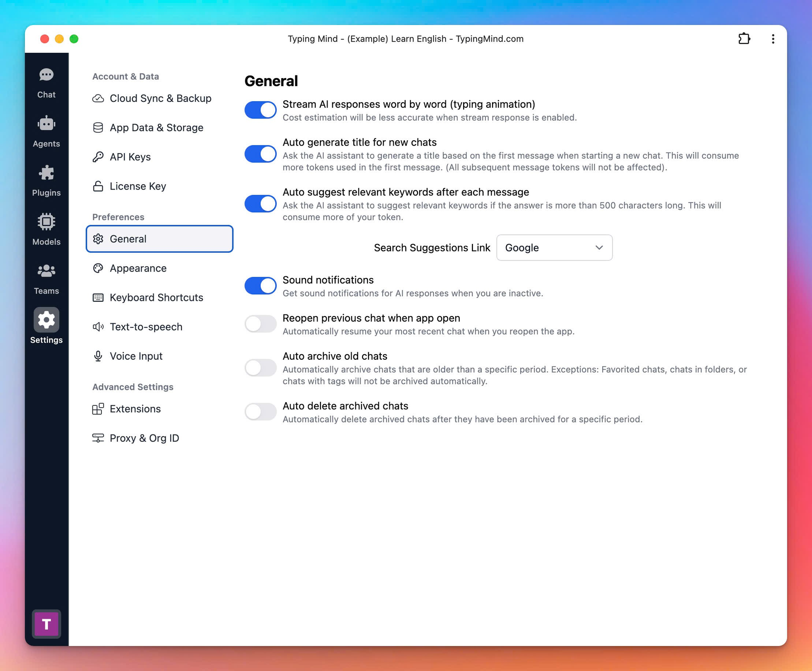
Task: Enable reopen previous chat toggle
Action: pyautogui.click(x=260, y=324)
